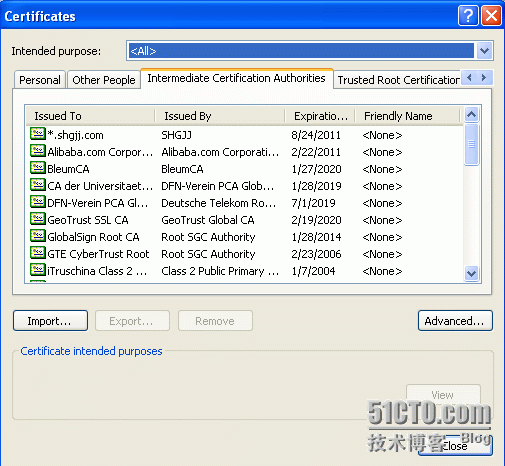Image resolution: width=505 pixels, height=466 pixels.
Task: Click the list scrollbar up arrow
Action: pyautogui.click(x=471, y=115)
